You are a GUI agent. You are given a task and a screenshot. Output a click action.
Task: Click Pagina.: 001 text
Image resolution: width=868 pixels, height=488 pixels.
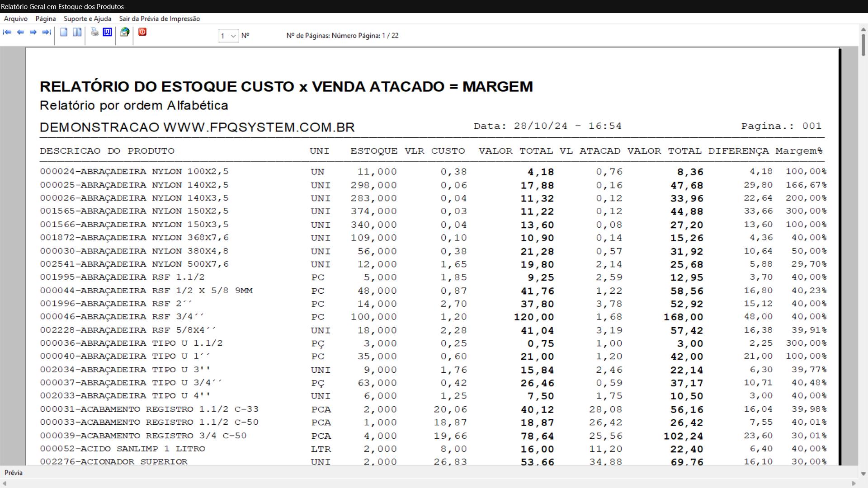click(781, 126)
